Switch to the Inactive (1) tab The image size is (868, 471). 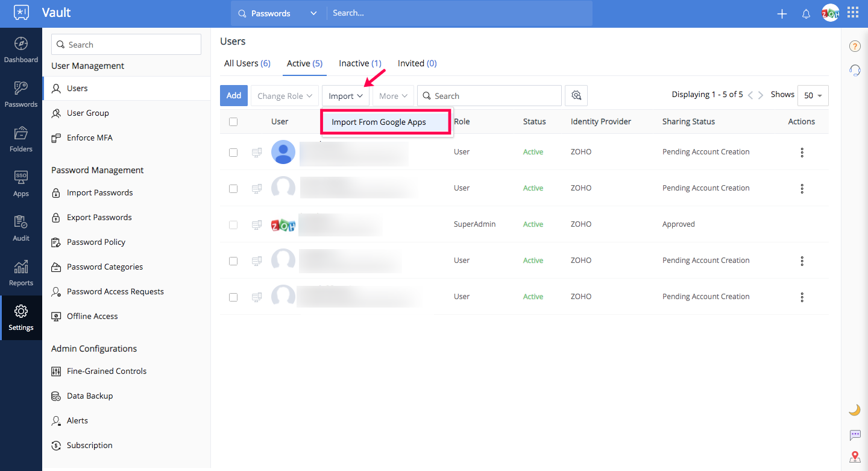[x=360, y=63]
